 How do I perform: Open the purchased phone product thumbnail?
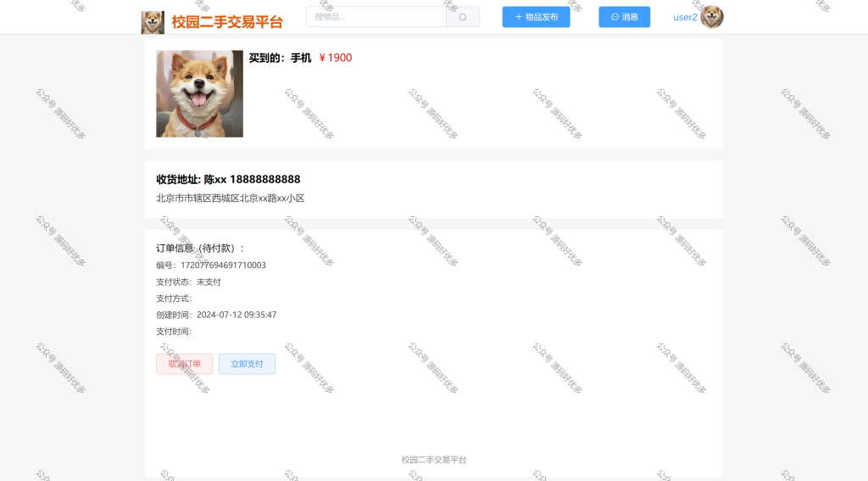tap(199, 93)
